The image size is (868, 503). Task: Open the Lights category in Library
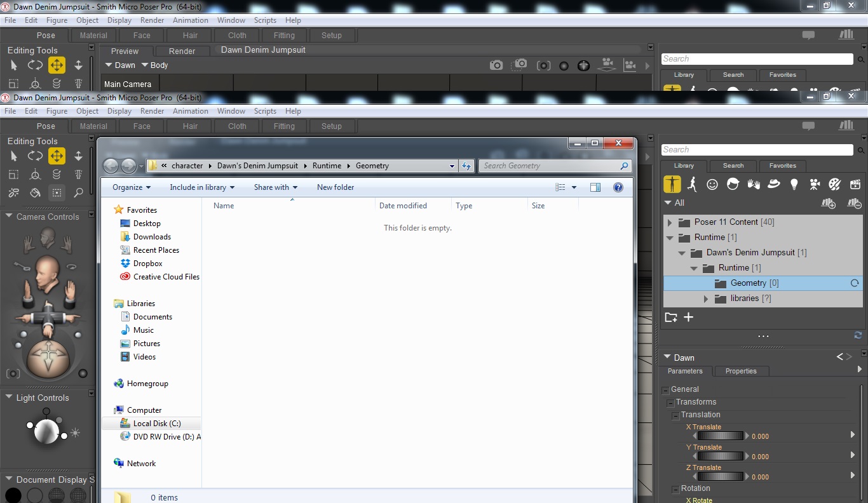tap(794, 184)
